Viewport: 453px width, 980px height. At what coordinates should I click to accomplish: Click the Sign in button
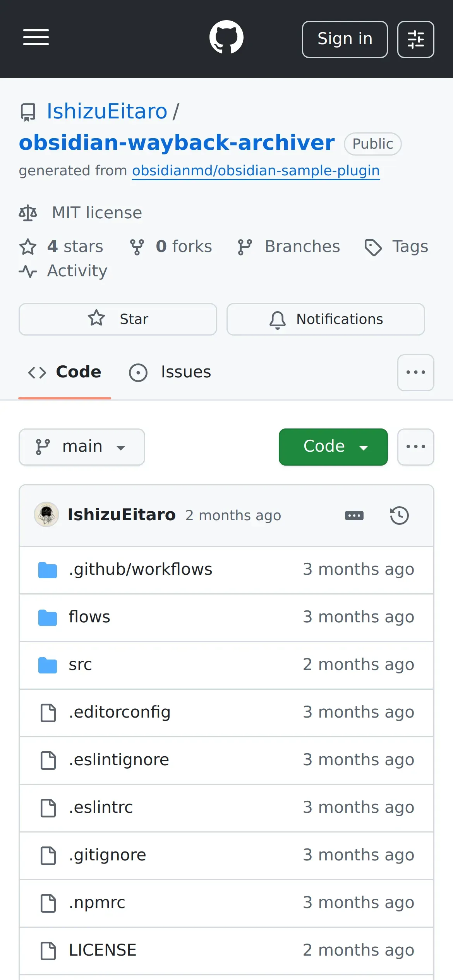click(345, 39)
